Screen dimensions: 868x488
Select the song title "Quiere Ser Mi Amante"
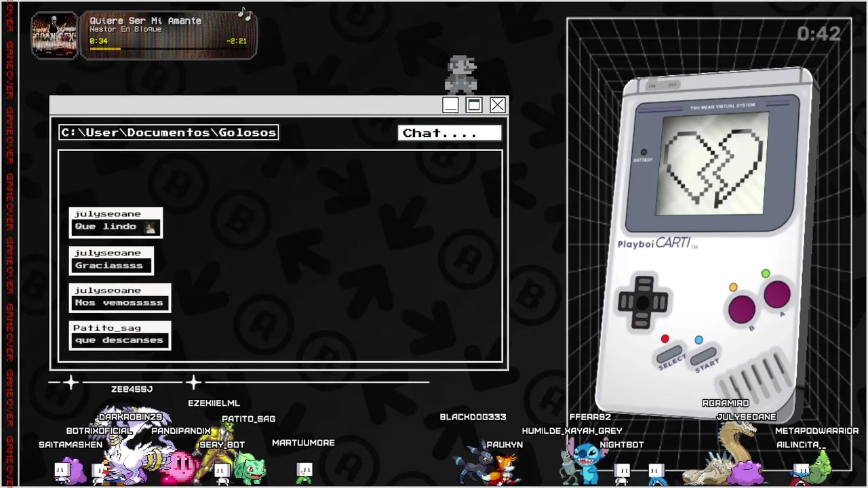(x=146, y=20)
